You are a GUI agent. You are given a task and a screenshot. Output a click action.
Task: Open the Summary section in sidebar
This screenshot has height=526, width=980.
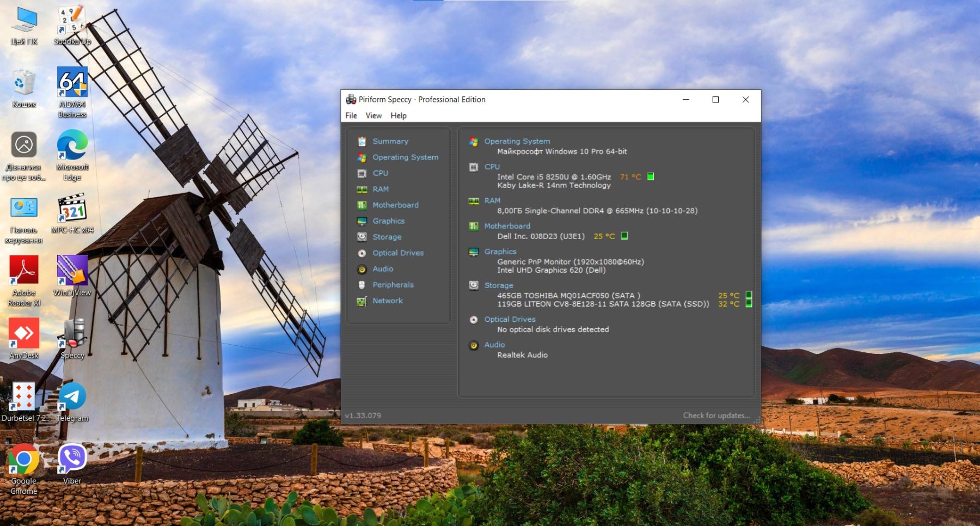[x=390, y=141]
